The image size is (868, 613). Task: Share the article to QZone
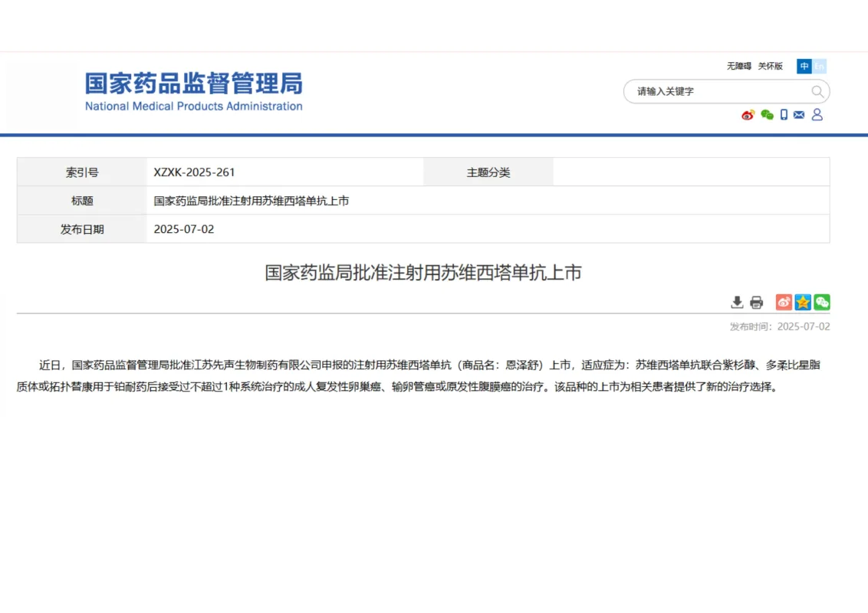(x=802, y=302)
